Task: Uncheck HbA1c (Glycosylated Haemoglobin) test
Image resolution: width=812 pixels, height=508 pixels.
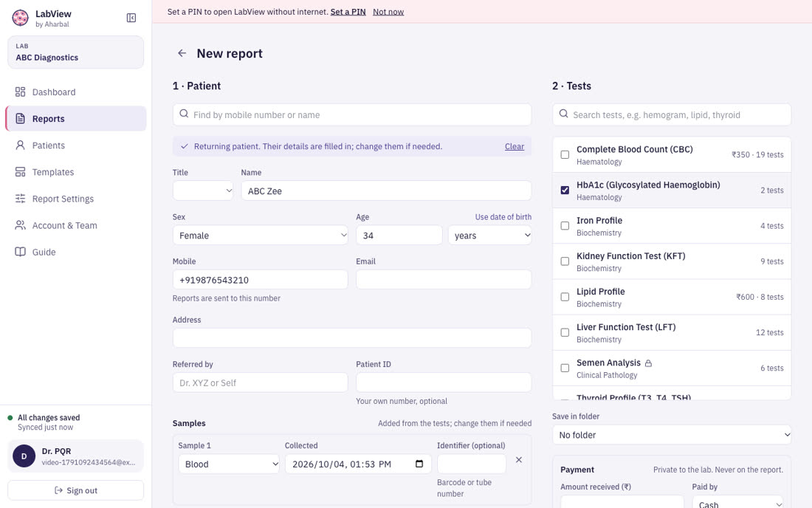Action: (565, 190)
